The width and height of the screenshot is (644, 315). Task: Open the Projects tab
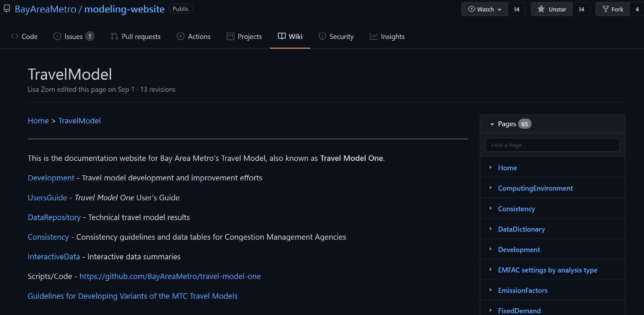tap(244, 36)
